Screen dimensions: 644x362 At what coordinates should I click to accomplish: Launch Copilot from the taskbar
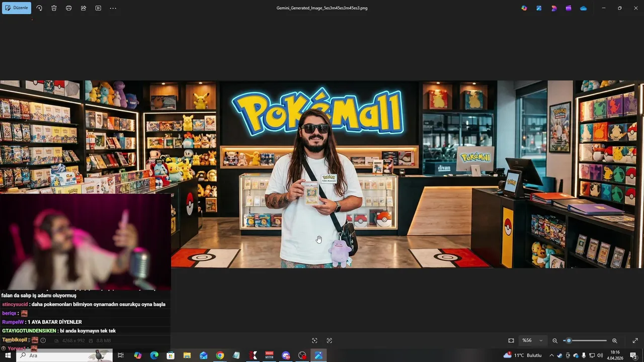tap(138, 355)
